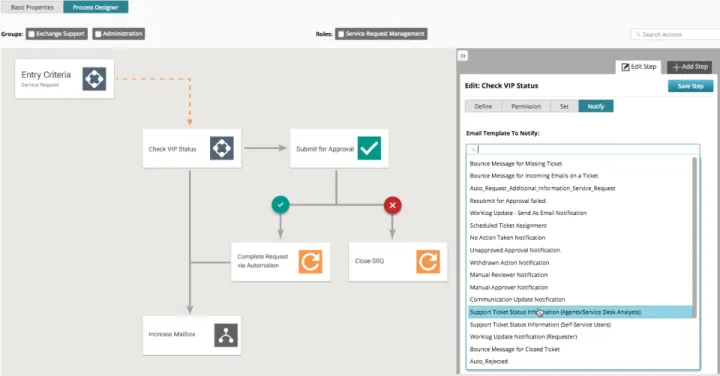Click the Save Step button
The image size is (720, 376).
(691, 86)
